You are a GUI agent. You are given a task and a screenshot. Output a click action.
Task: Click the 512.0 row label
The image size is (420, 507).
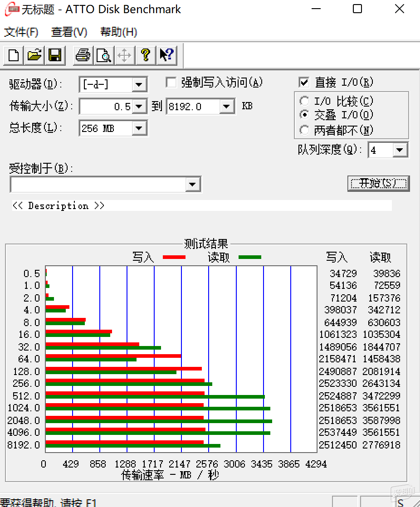(x=26, y=396)
